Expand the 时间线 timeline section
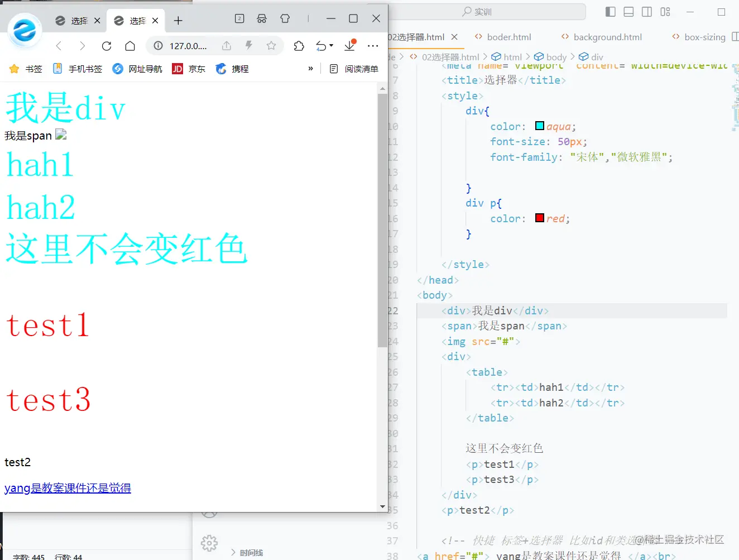This screenshot has width=739, height=560. [247, 553]
